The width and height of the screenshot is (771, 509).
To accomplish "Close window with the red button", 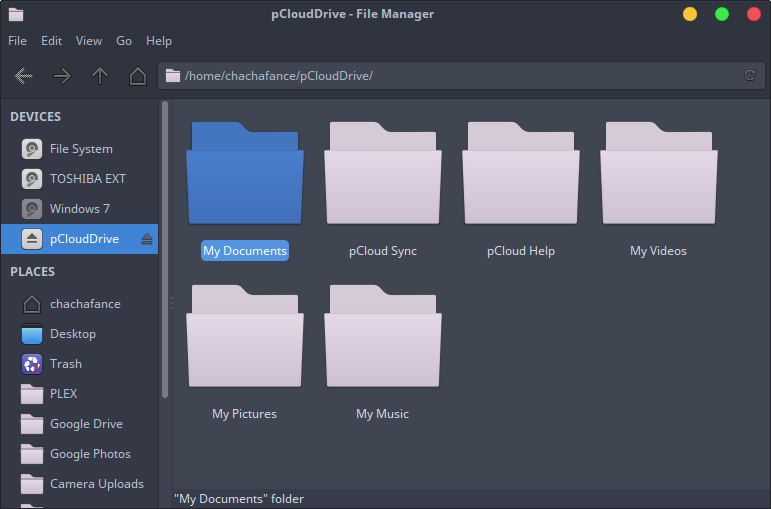I will coord(754,14).
